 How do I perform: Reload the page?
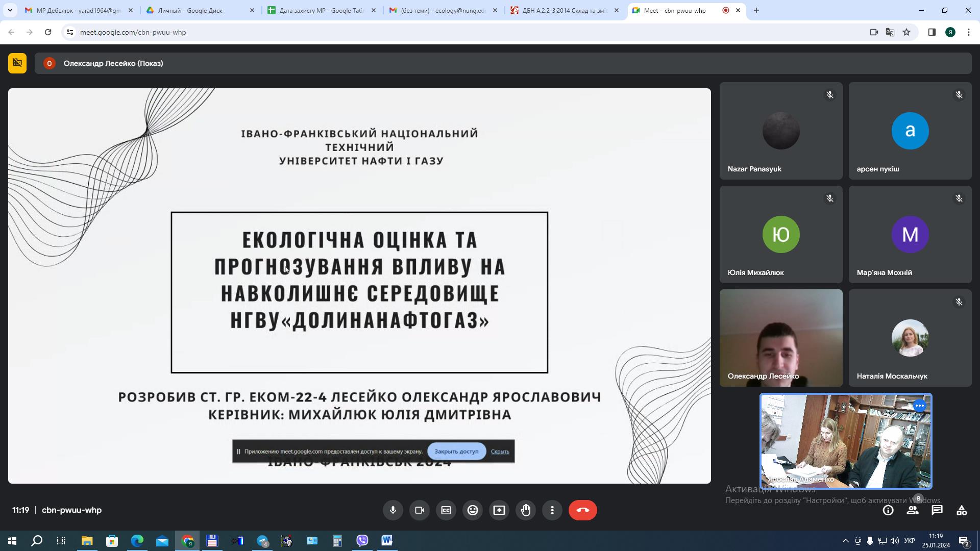click(x=48, y=32)
